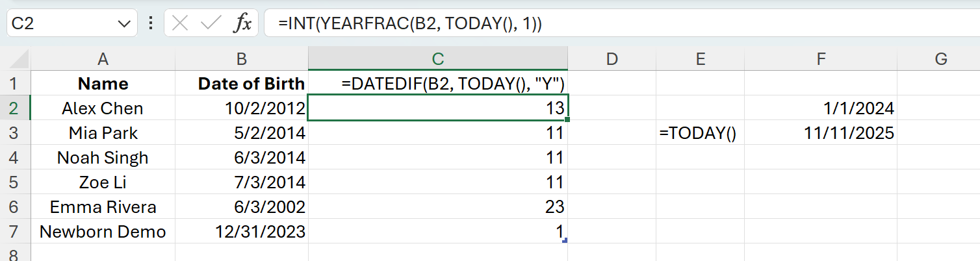Select the Newborn Demo cell
The width and height of the screenshot is (980, 261).
click(103, 231)
